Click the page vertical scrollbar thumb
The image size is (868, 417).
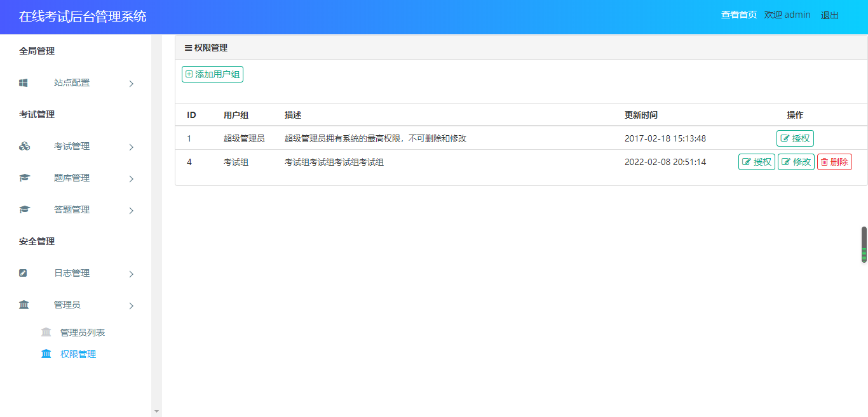click(x=864, y=244)
